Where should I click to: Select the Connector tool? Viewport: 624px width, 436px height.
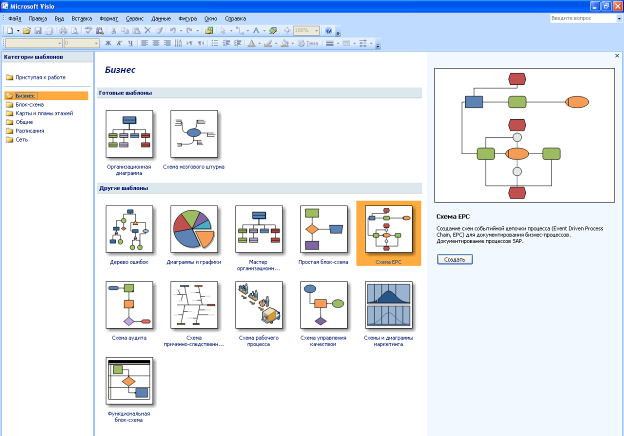click(240, 31)
